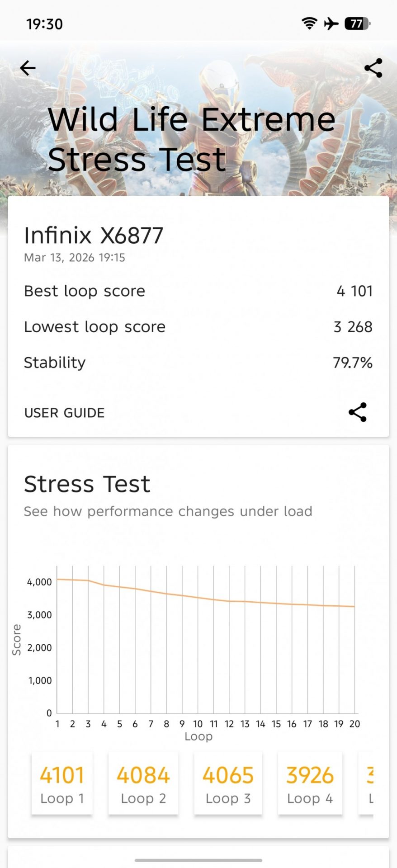Viewport: 397px width, 868px height.
Task: Tap the bottom home gesture bar
Action: tap(198, 860)
